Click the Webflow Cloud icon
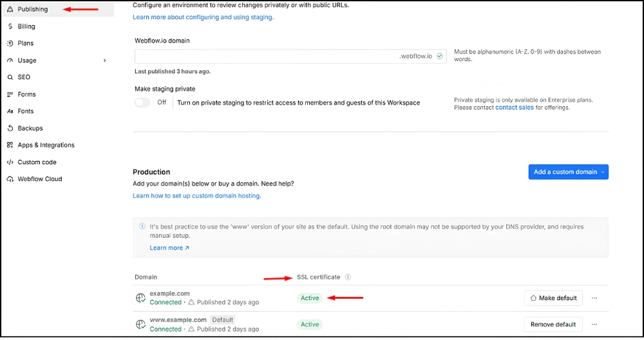This screenshot has width=644, height=340. (x=10, y=179)
